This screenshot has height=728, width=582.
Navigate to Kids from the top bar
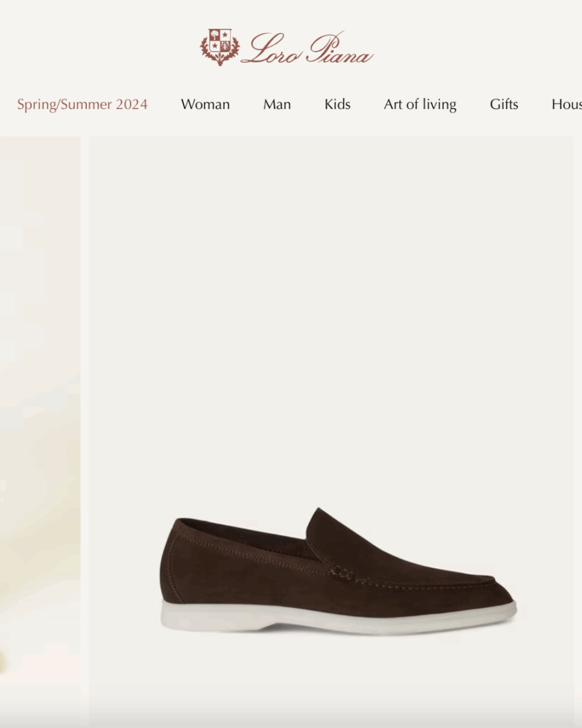337,104
